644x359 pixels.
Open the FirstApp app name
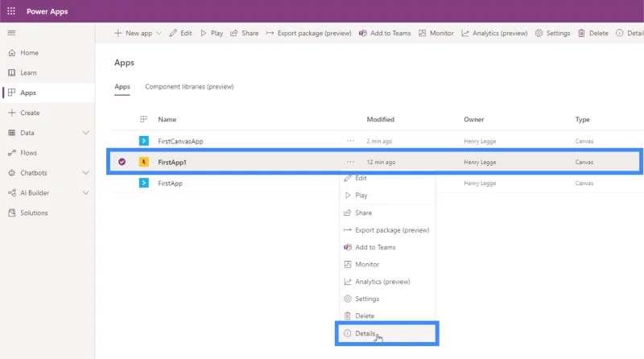coord(170,184)
